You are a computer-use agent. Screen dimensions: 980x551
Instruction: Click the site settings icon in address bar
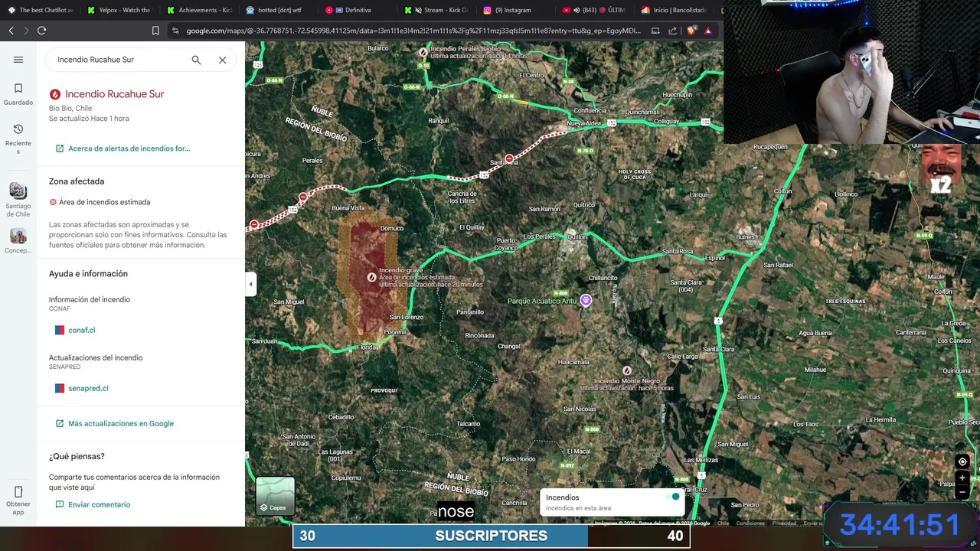[x=175, y=31]
